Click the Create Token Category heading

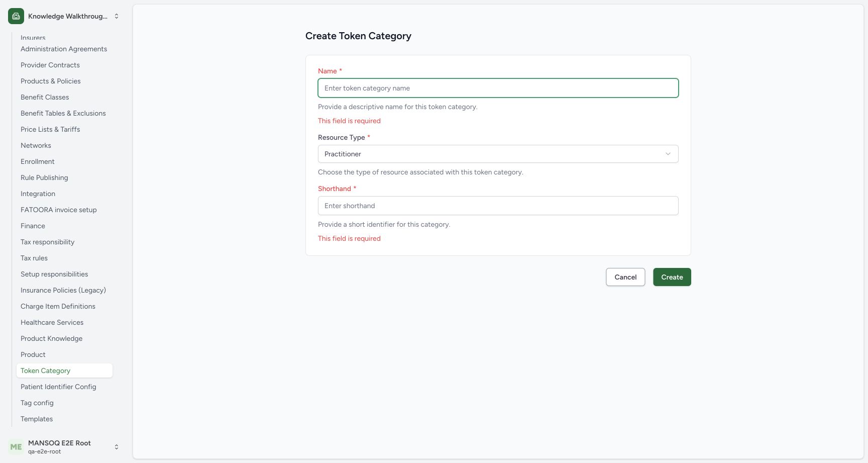click(x=358, y=36)
